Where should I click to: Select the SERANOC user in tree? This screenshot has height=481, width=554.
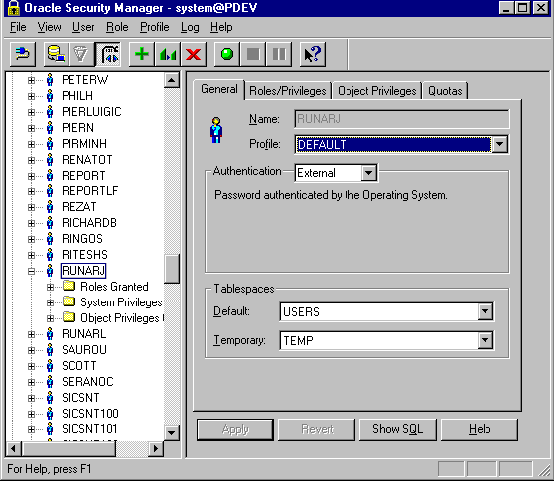point(88,382)
